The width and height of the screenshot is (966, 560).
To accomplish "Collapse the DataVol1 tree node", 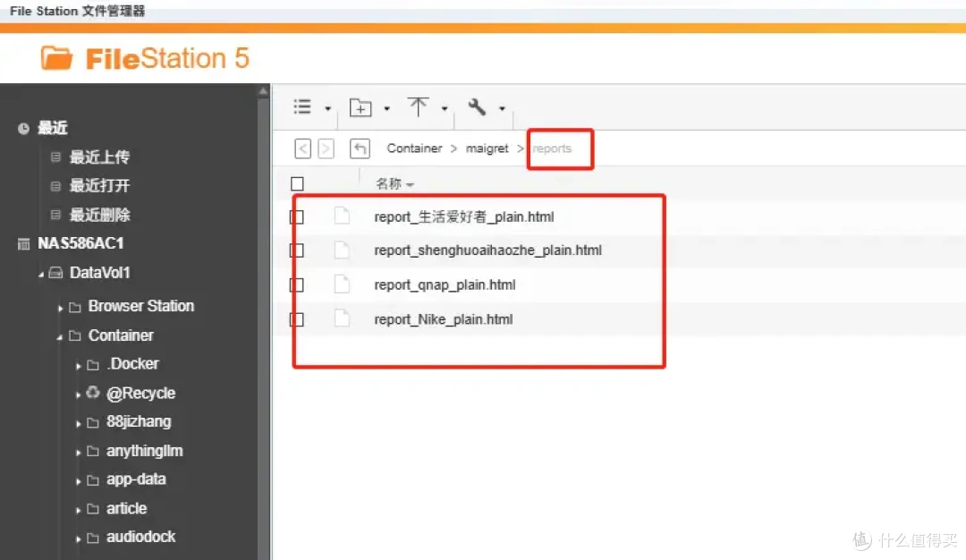I will point(40,274).
